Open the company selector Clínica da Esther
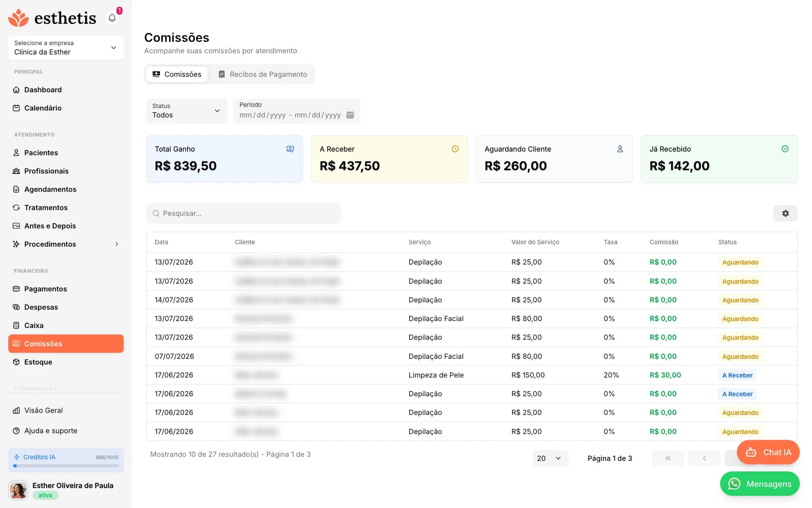The width and height of the screenshot is (812, 508). [66, 48]
